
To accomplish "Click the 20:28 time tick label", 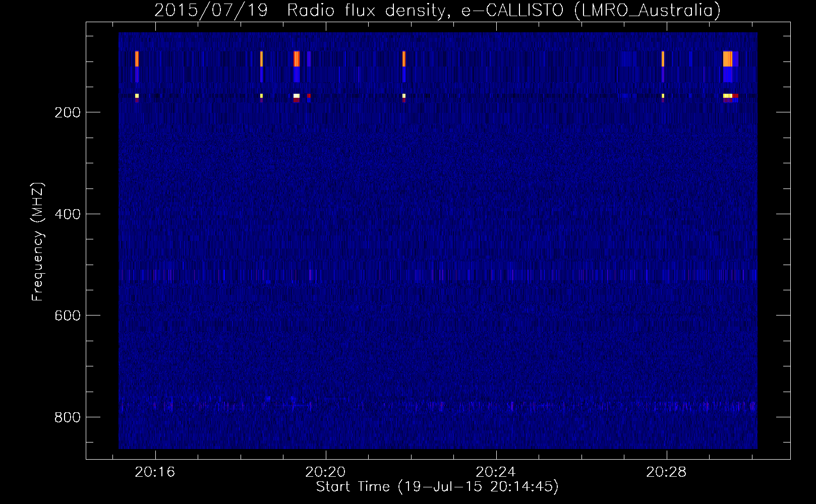I will [667, 472].
